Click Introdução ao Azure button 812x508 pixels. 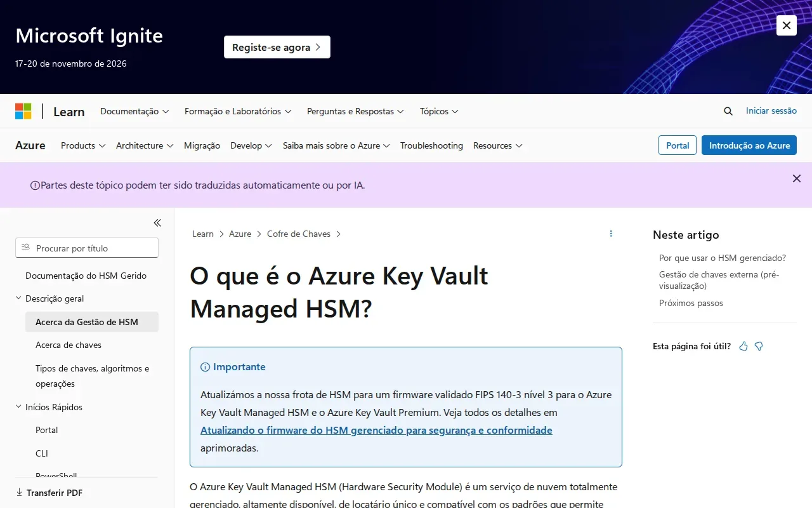point(749,145)
